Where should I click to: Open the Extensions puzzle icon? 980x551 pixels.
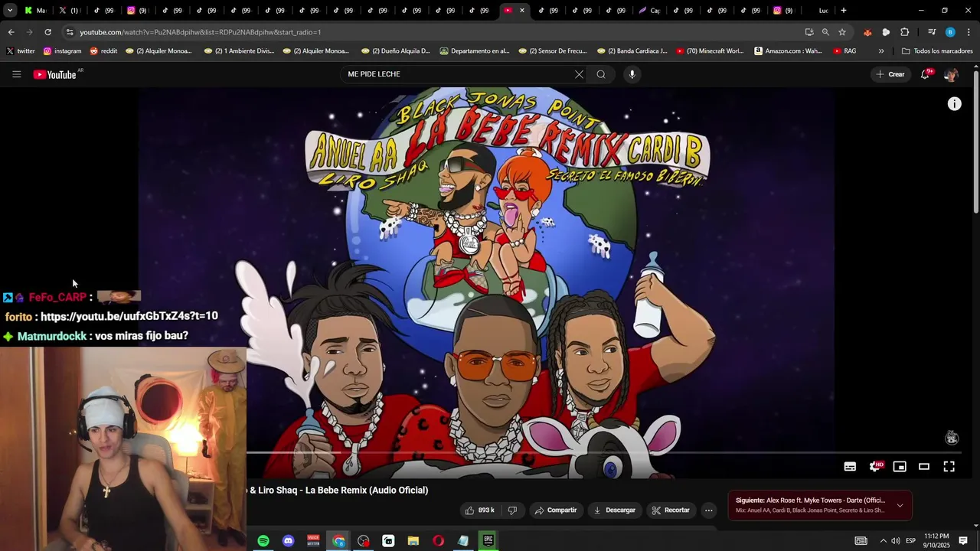[x=904, y=32]
